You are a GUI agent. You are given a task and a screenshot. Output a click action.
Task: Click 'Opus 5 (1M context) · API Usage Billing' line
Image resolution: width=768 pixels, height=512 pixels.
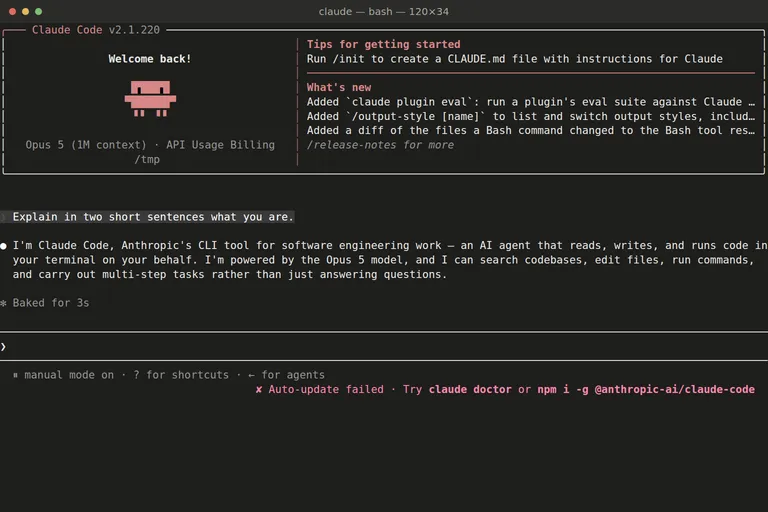click(150, 145)
